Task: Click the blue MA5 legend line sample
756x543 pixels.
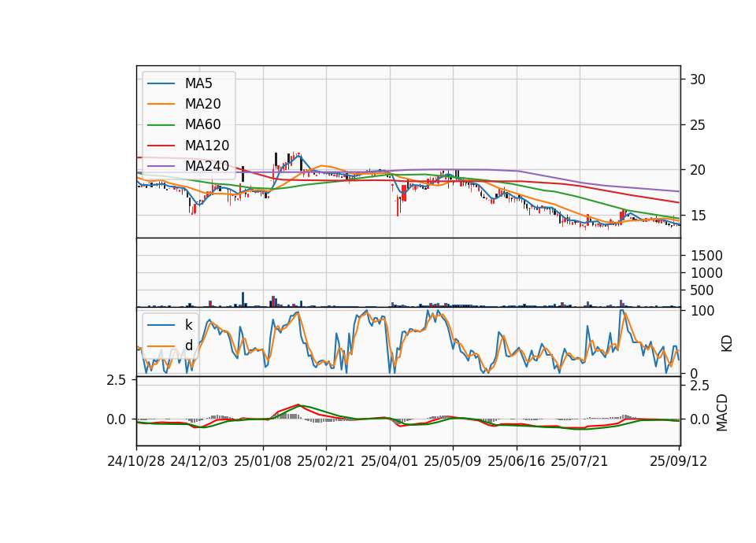Action: click(x=161, y=83)
